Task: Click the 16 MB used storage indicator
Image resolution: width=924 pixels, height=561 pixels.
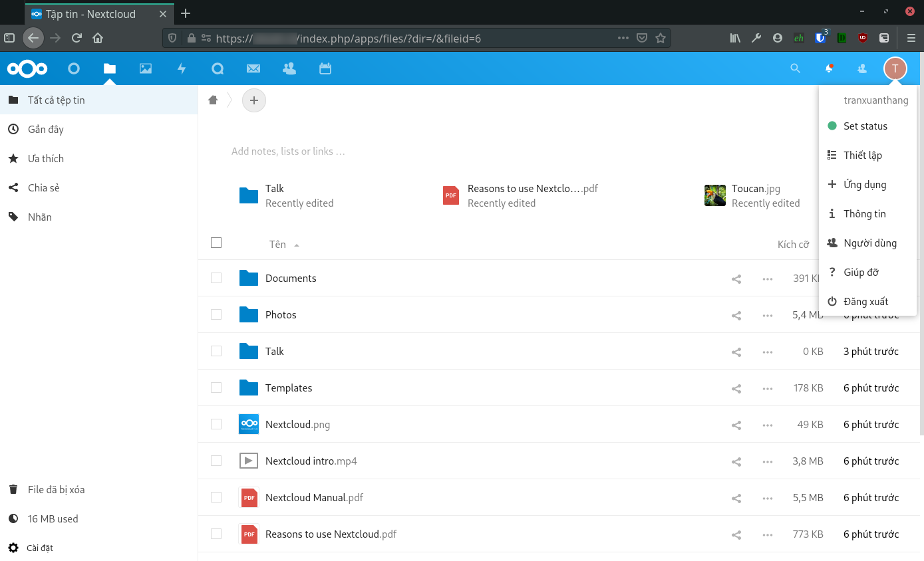Action: click(52, 518)
